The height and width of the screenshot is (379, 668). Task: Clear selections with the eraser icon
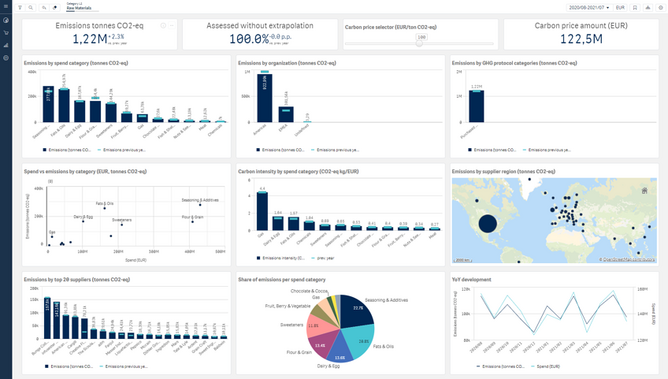pos(55,8)
